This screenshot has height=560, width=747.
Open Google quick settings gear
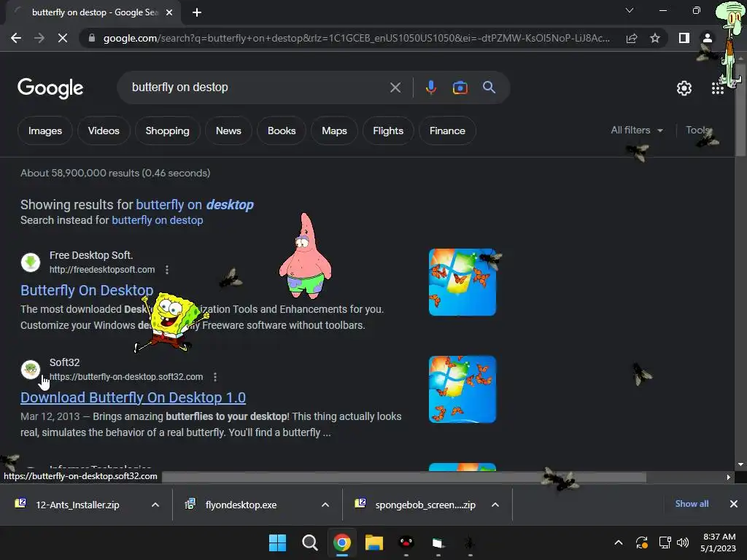(684, 88)
